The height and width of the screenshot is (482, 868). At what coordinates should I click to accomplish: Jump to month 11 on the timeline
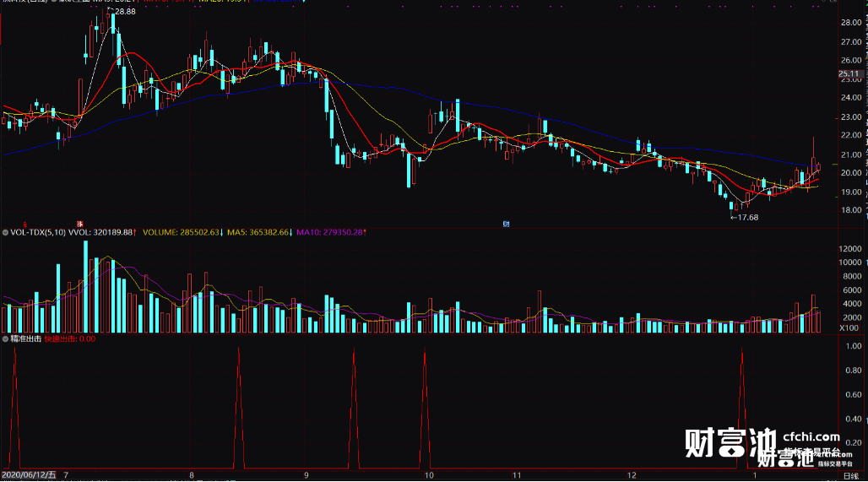517,474
